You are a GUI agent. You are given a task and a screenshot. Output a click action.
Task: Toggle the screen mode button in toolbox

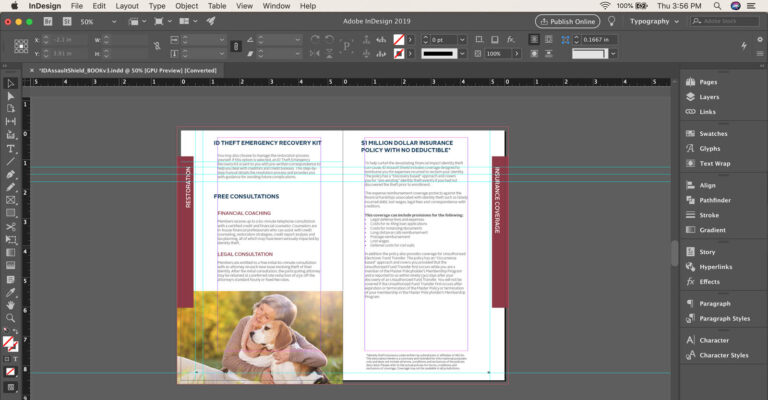click(10, 387)
